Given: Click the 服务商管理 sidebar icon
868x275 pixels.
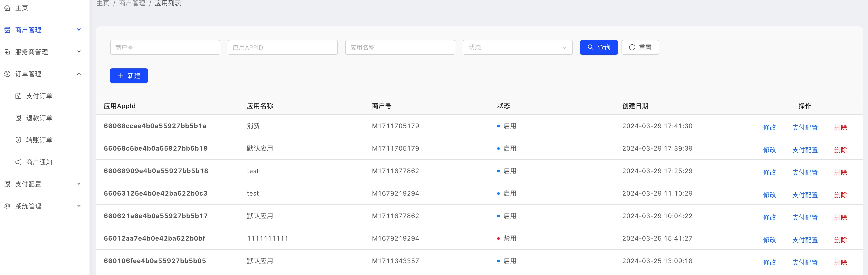Looking at the screenshot, I should coord(7,52).
